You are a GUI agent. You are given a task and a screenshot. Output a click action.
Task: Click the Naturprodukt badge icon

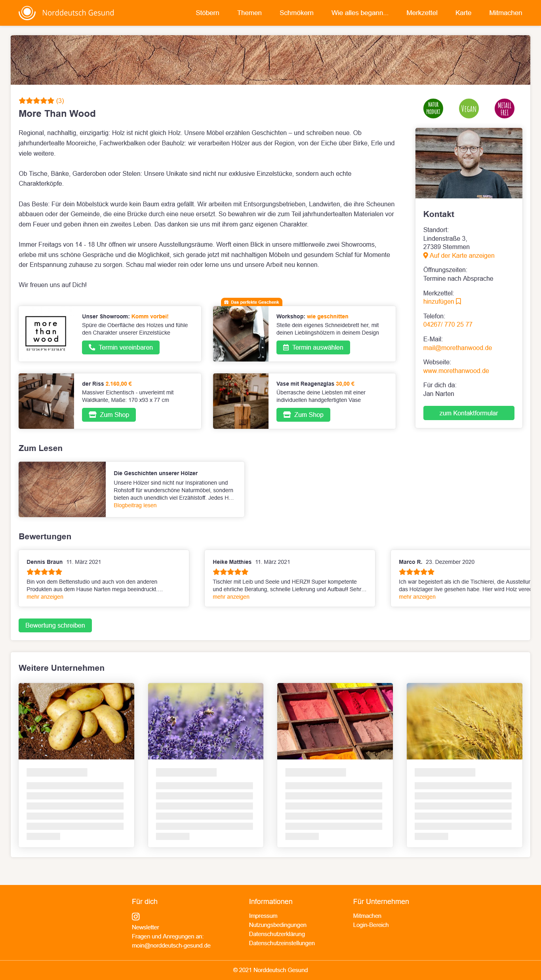(433, 108)
